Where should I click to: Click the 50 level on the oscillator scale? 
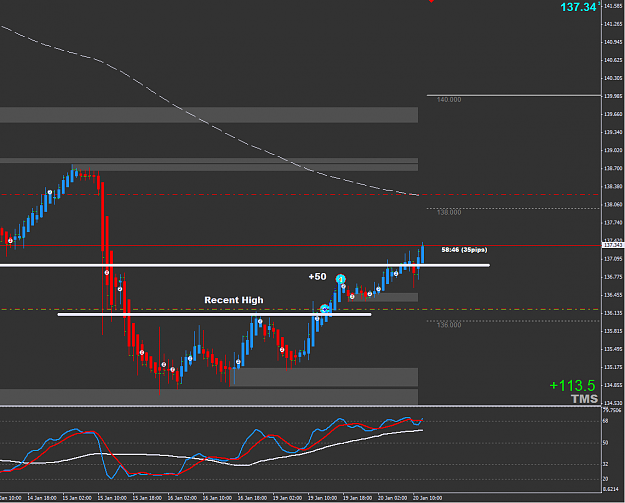606,443
